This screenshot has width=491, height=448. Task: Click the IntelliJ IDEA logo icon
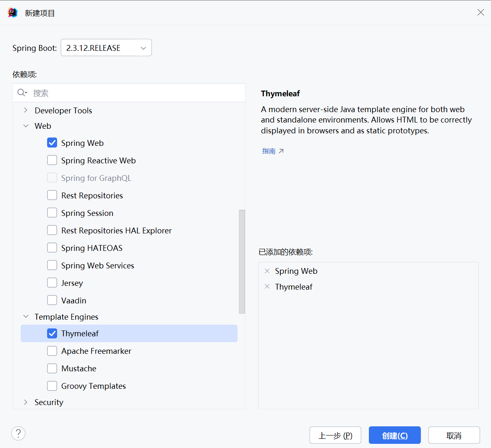[13, 13]
